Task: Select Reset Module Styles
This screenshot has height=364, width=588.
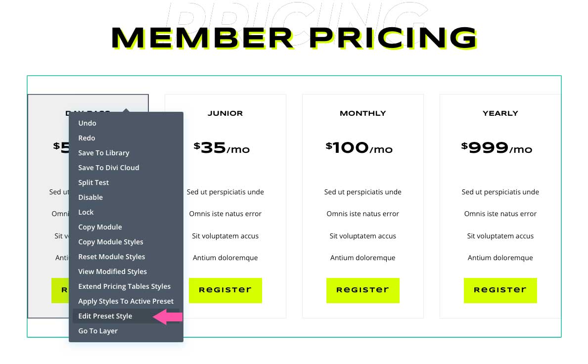Action: [x=112, y=257]
